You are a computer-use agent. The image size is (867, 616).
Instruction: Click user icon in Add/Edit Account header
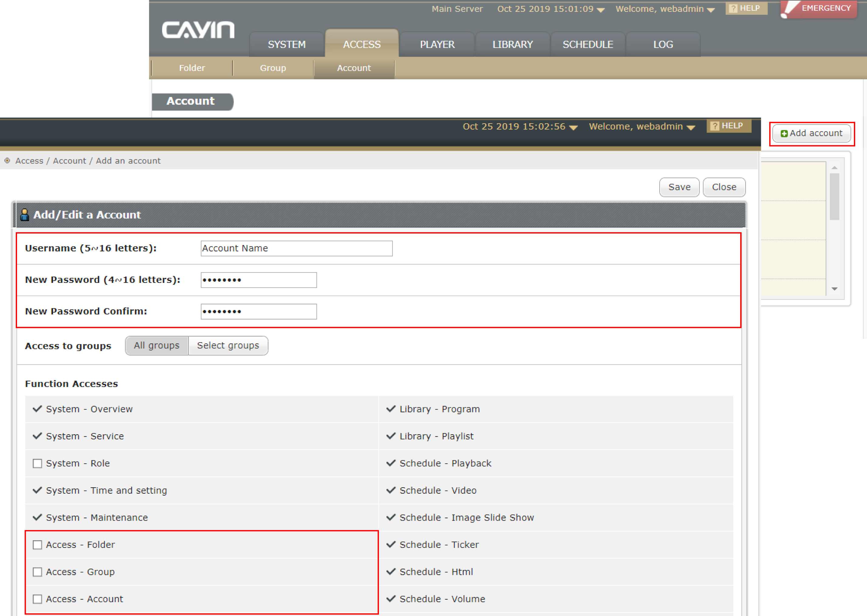25,215
